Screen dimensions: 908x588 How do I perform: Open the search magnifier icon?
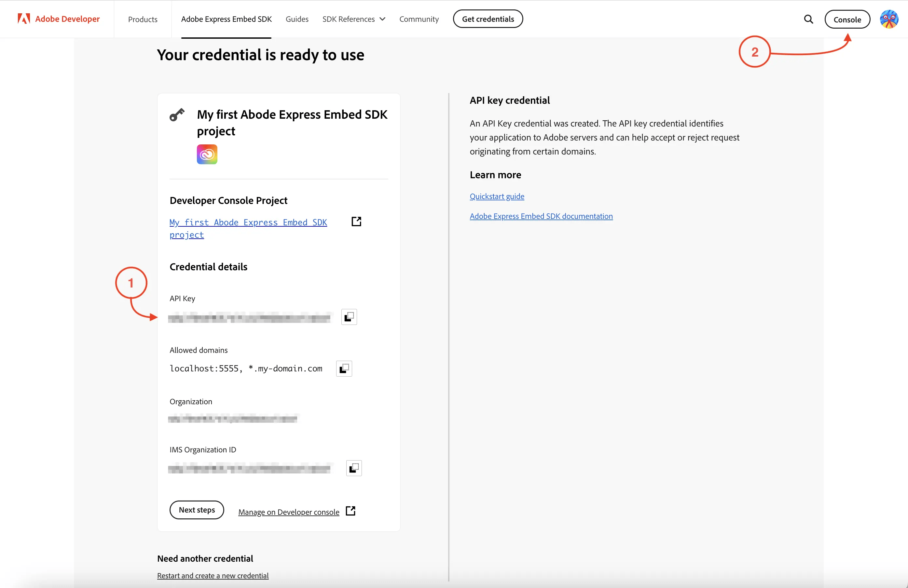(x=808, y=19)
